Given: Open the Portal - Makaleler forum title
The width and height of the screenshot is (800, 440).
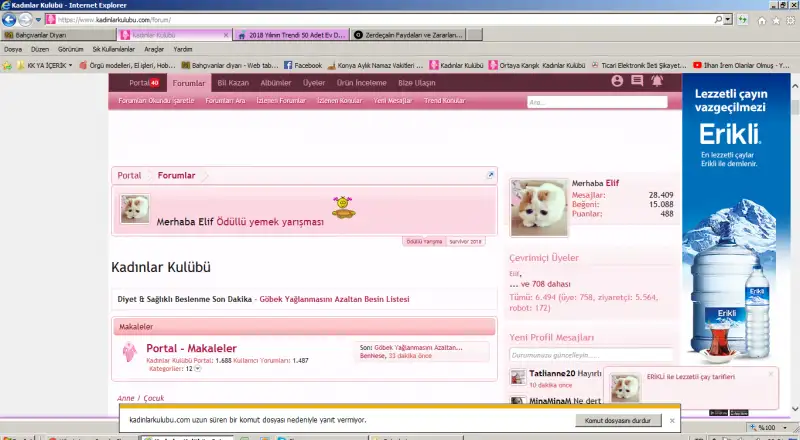Looking at the screenshot, I should [191, 348].
